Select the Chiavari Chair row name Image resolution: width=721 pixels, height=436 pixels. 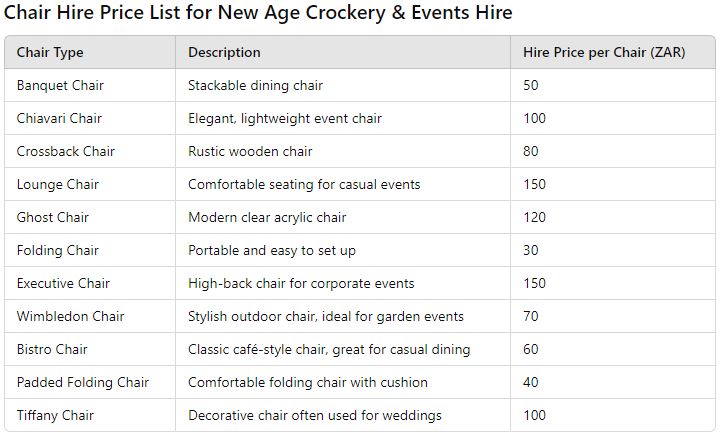59,118
